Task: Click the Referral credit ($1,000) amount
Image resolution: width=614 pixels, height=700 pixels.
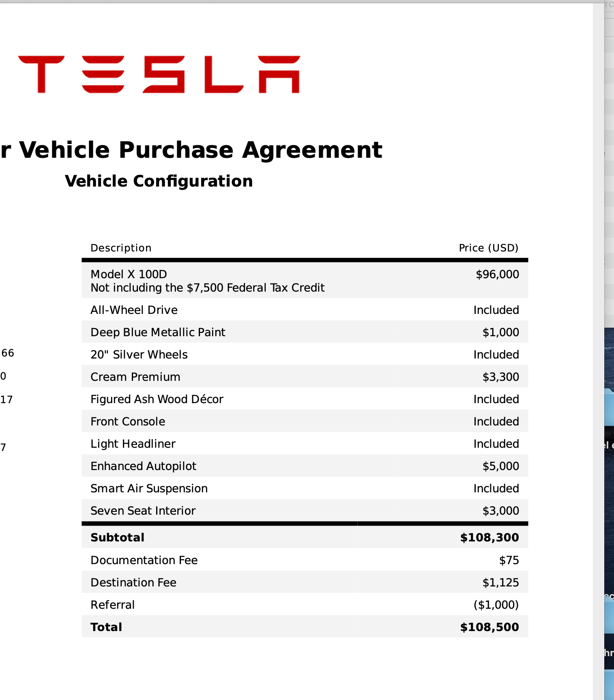Action: (x=496, y=605)
